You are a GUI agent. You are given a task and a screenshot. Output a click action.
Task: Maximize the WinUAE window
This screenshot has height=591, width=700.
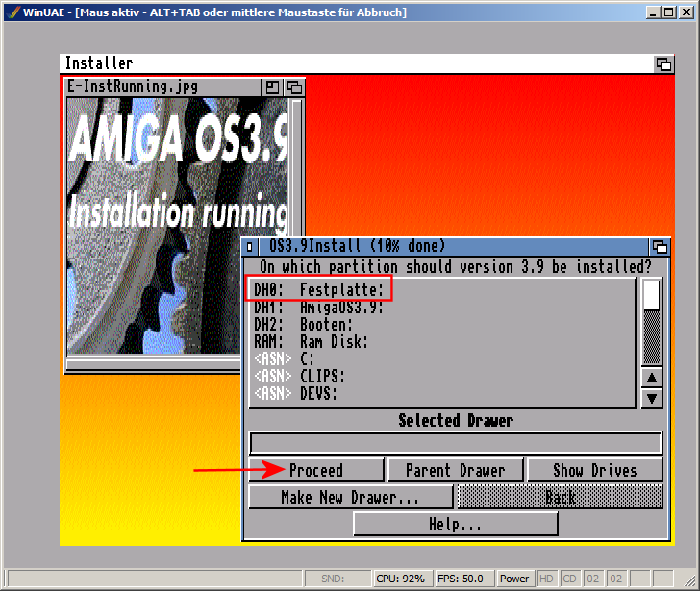669,12
